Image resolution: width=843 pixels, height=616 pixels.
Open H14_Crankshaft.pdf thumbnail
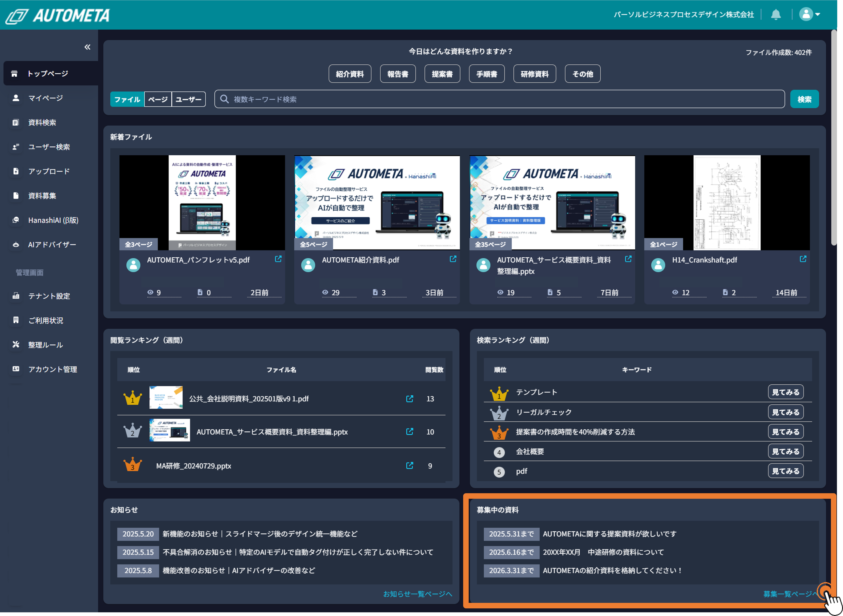[727, 203]
